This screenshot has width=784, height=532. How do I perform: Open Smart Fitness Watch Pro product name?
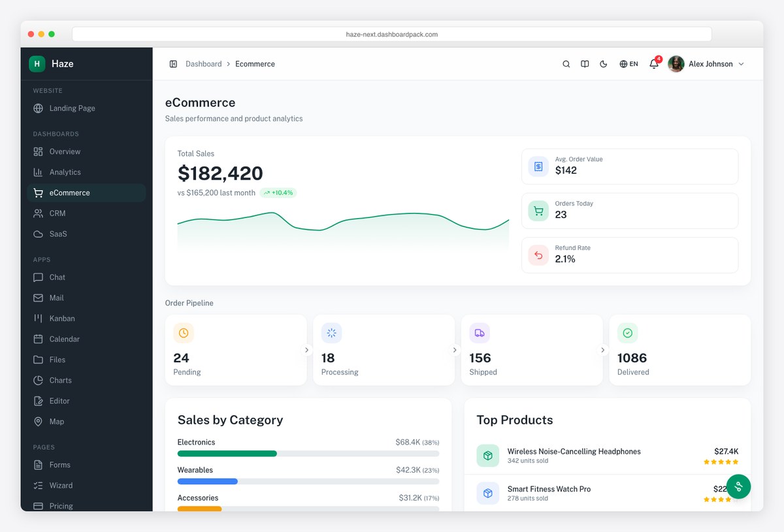click(549, 489)
